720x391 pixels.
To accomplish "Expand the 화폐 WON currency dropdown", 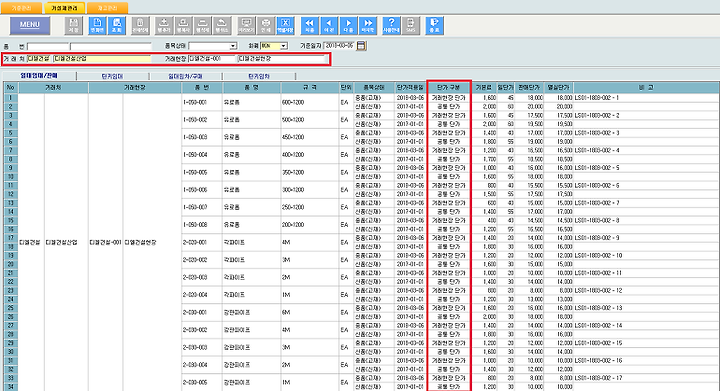I will tap(283, 46).
